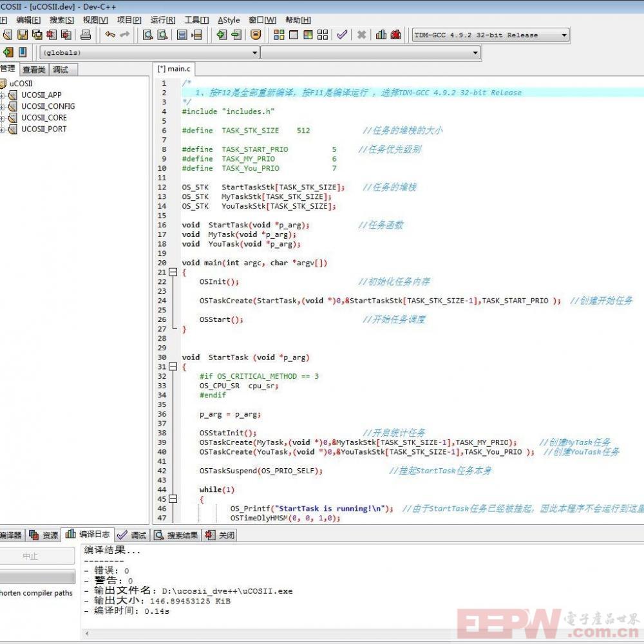Compile the project using the four-squares icon
The height and width of the screenshot is (644, 644).
tap(279, 35)
